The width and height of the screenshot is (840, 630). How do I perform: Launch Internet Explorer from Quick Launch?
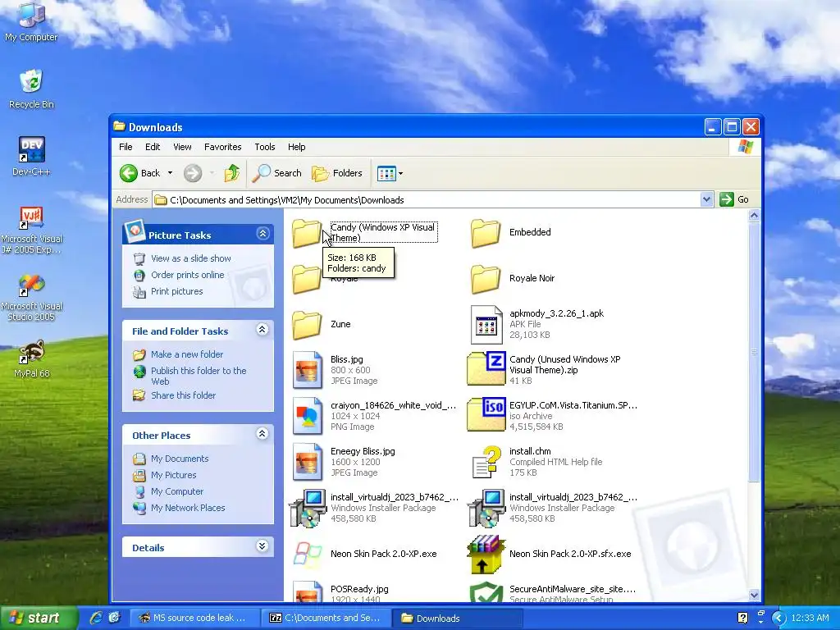[x=96, y=618]
